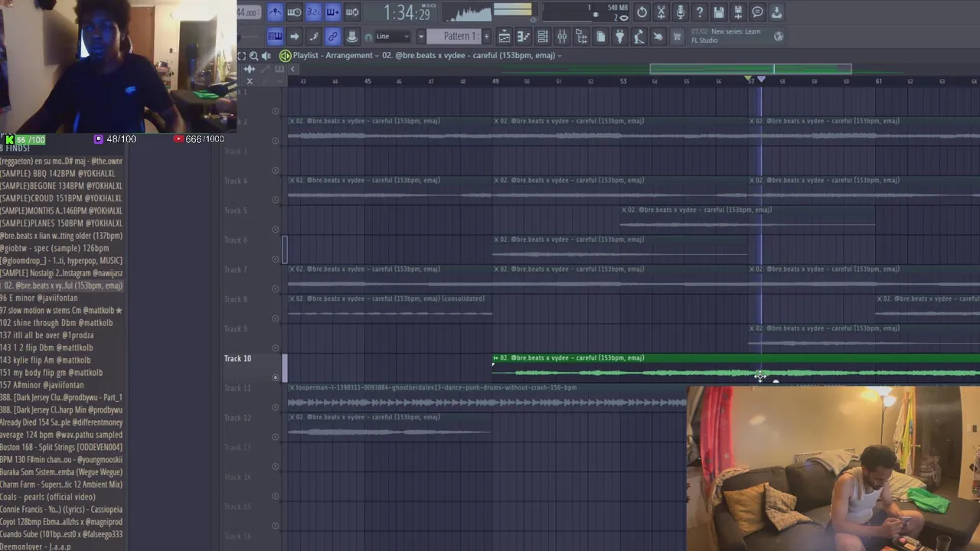
Task: Select browser item slow motion w stems
Action: [61, 311]
